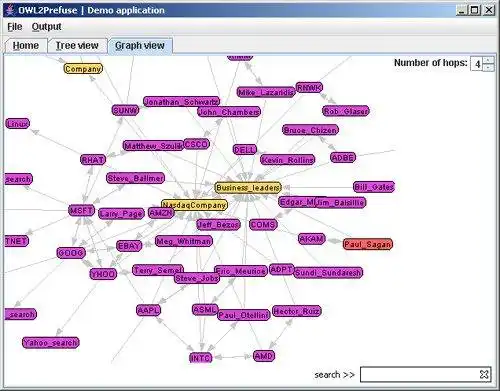The height and width of the screenshot is (391, 500).
Task: Click the number of hops value field
Action: pyautogui.click(x=477, y=64)
